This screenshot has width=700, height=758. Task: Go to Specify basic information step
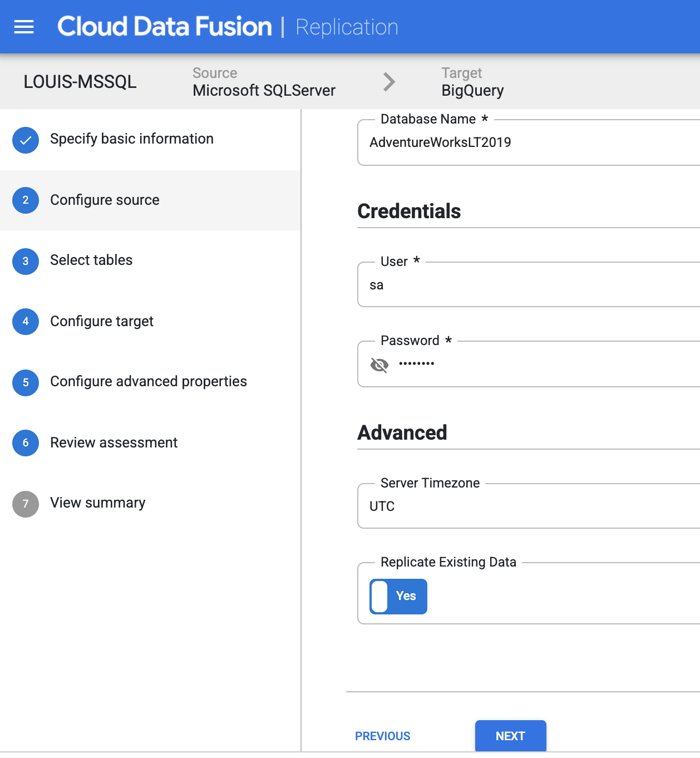(x=132, y=139)
